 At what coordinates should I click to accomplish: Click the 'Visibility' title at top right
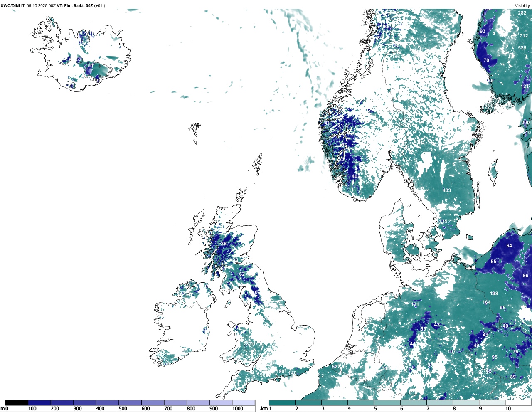point(522,6)
